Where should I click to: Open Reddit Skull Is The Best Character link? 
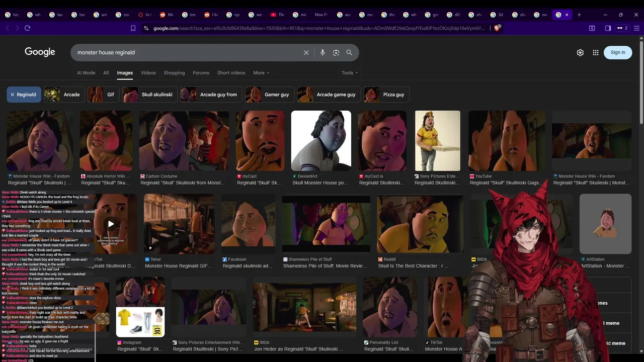[x=413, y=266]
